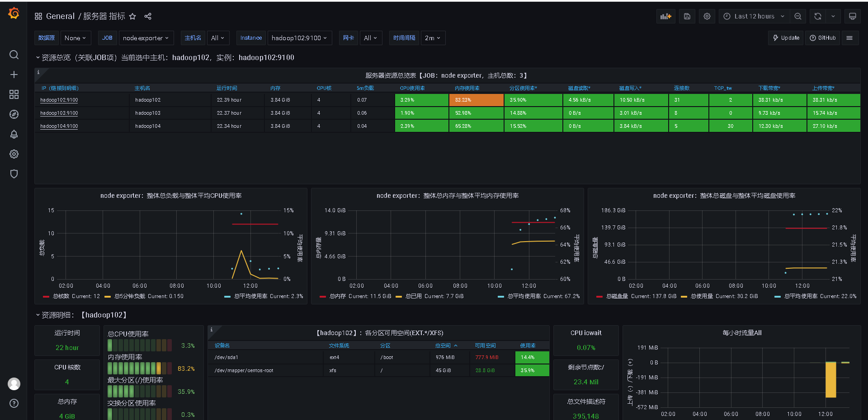Switch to Last 12 hours time picker
This screenshot has width=868, height=420.
click(753, 16)
